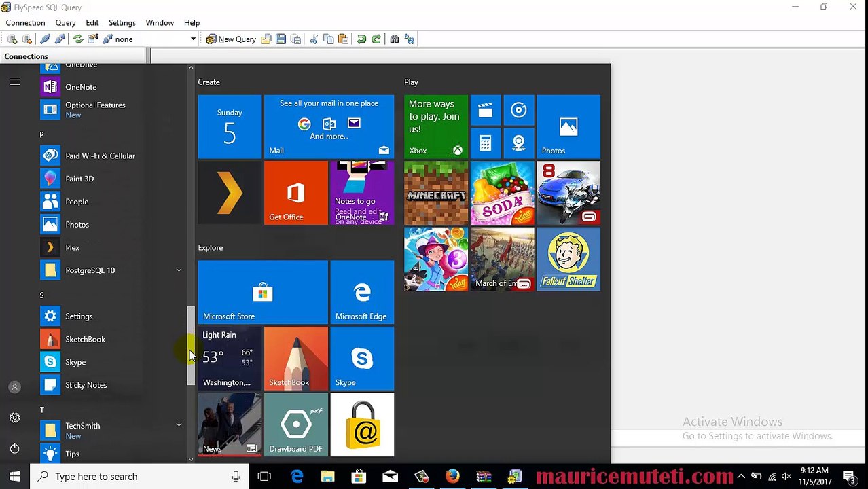The image size is (868, 489).
Task: Click the Start app list scroll down arrow
Action: (191, 459)
